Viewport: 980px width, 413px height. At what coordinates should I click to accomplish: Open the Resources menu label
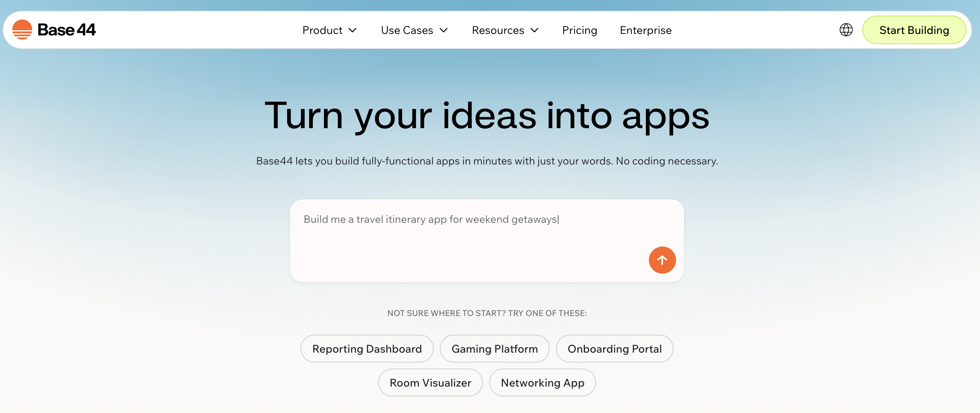[x=497, y=30]
